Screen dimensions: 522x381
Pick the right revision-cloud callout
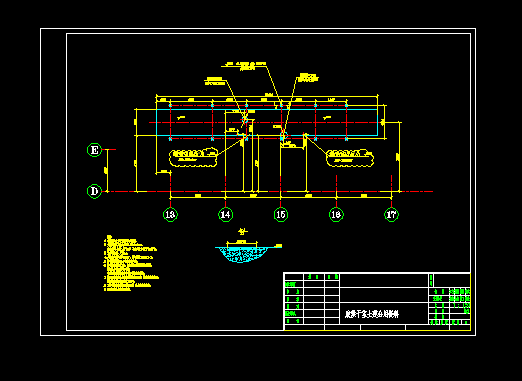tap(350, 158)
